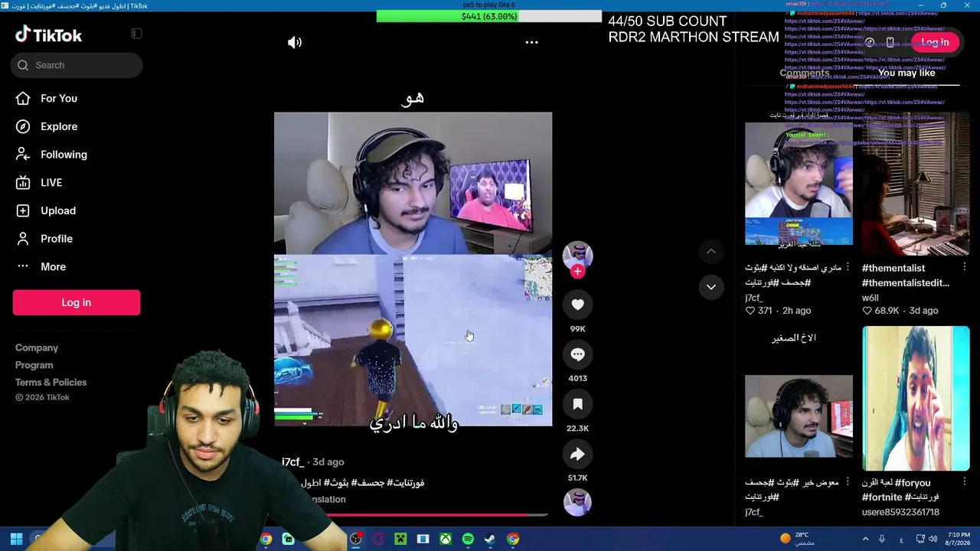Image resolution: width=980 pixels, height=551 pixels.
Task: Open the Get app phone icon
Action: click(x=890, y=43)
